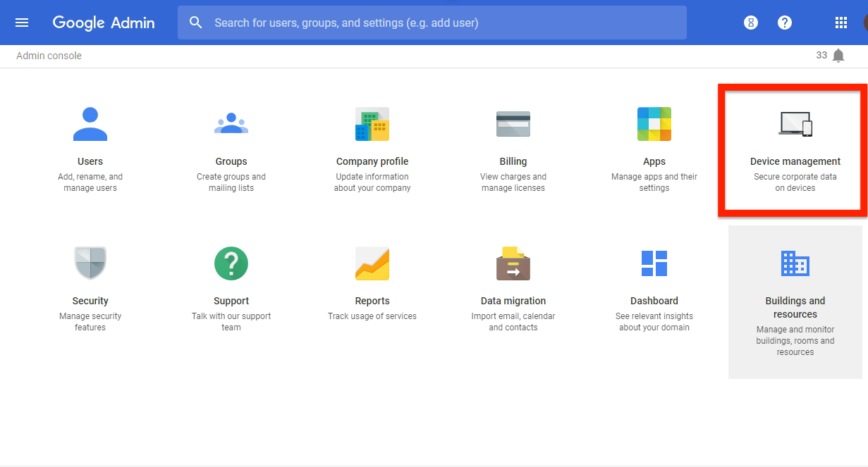This screenshot has width=868, height=467.
Task: Click the search magnifier icon
Action: (195, 23)
